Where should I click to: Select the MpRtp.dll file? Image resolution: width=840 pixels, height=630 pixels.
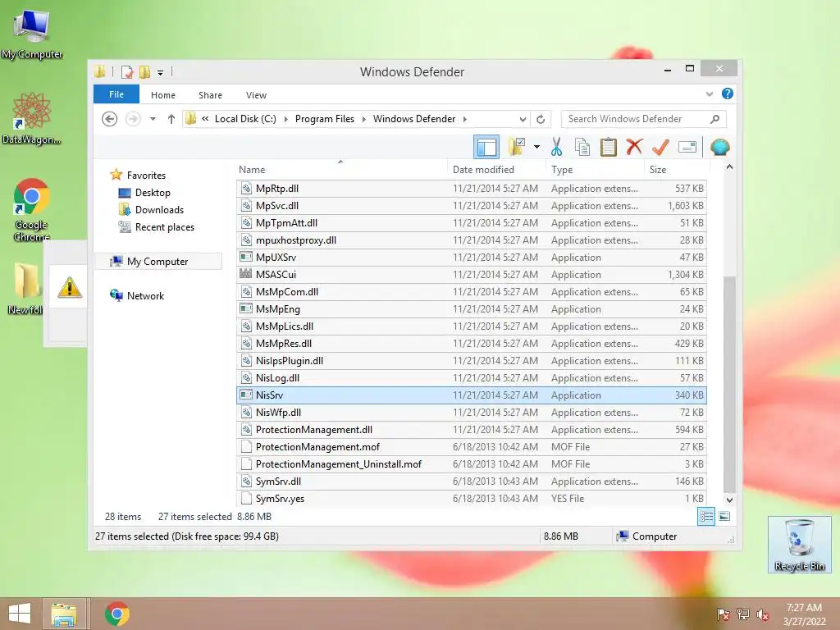pyautogui.click(x=472, y=189)
